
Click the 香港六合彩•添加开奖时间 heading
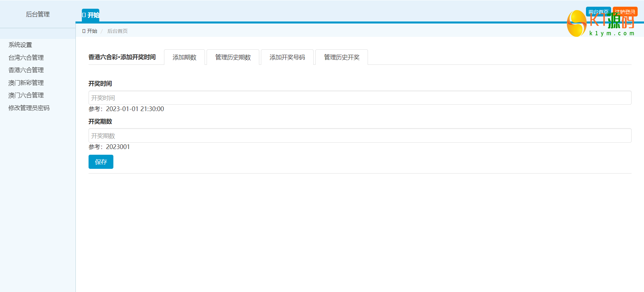coord(122,57)
